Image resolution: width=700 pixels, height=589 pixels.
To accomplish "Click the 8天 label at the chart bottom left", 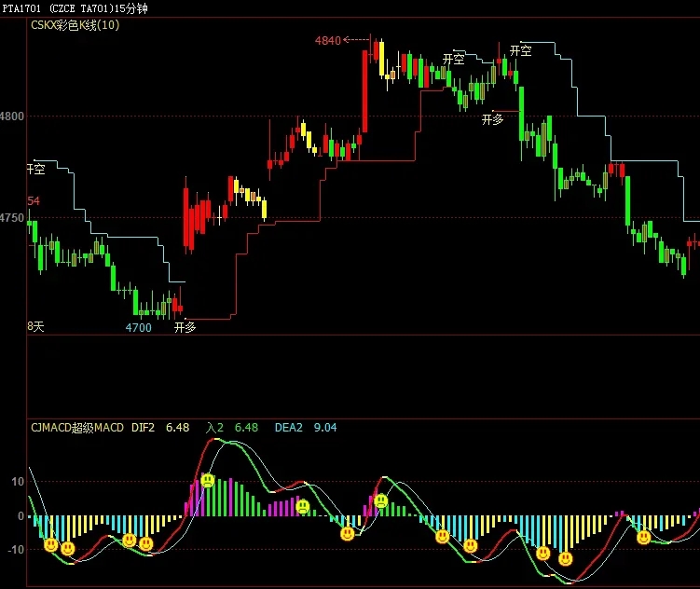I will pos(35,326).
